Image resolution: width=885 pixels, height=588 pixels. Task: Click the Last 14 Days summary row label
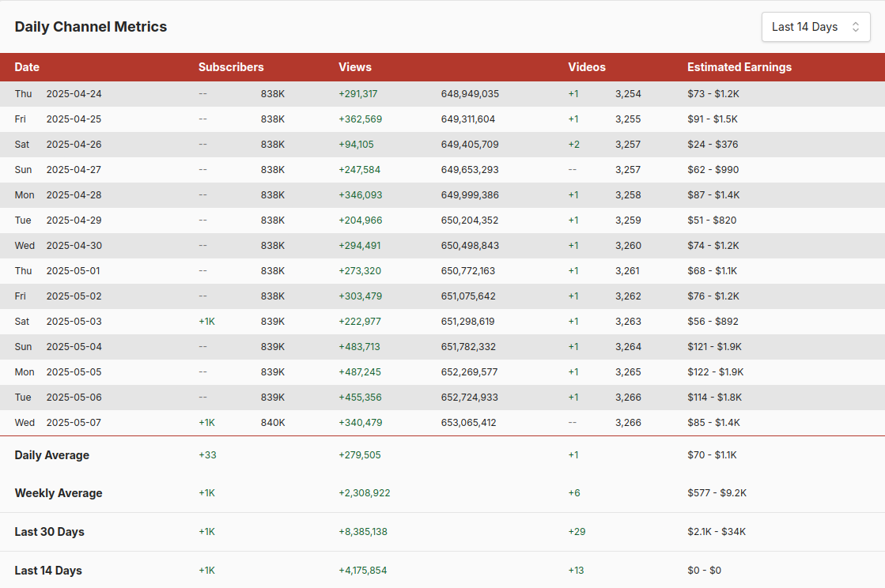click(x=48, y=571)
